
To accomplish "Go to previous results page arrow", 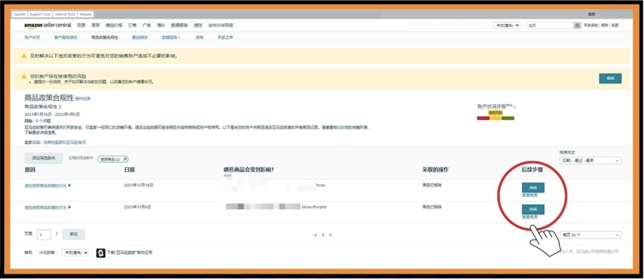I will point(315,235).
